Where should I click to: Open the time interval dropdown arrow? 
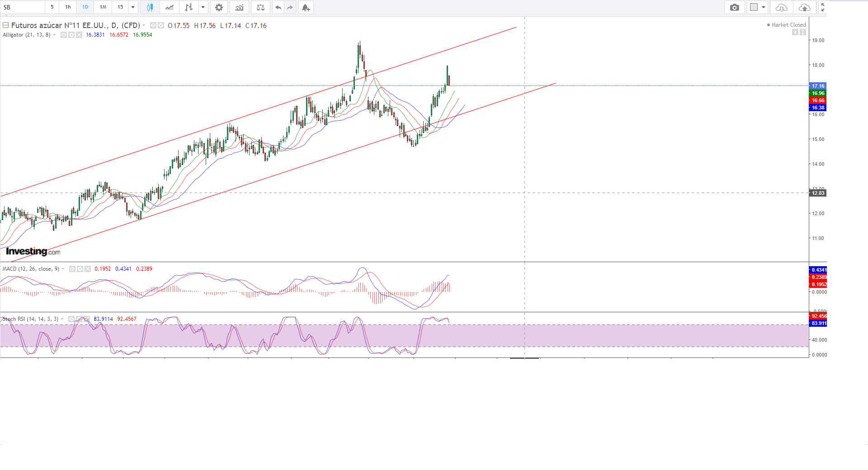133,7
